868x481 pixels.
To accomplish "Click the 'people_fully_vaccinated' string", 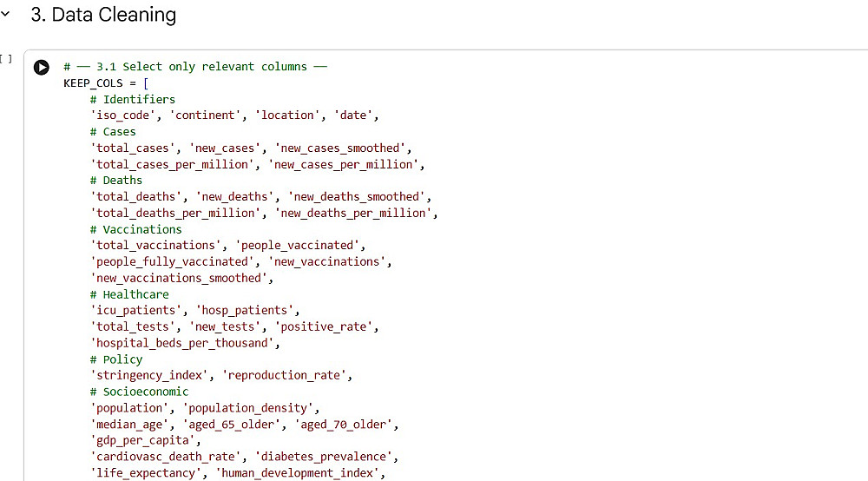I will [172, 262].
